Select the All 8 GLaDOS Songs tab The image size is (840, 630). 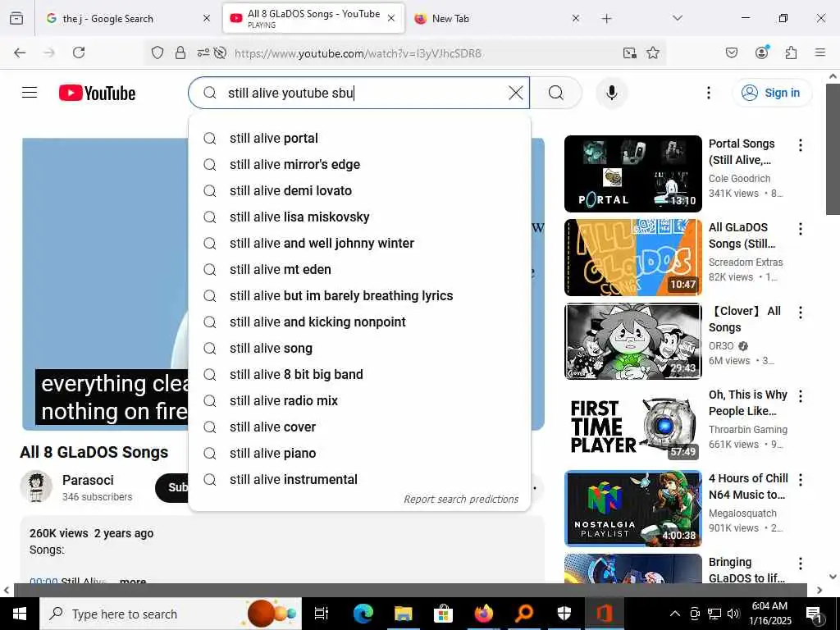click(x=313, y=18)
